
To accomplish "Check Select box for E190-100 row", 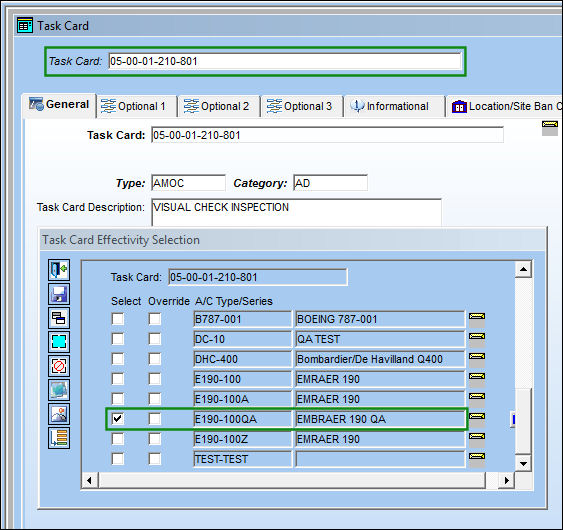I will pos(118,379).
